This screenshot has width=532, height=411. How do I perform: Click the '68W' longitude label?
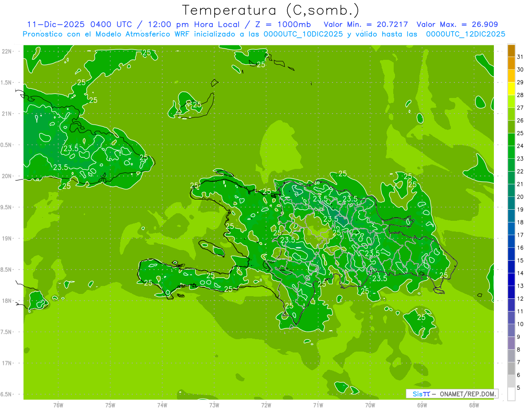(474, 405)
